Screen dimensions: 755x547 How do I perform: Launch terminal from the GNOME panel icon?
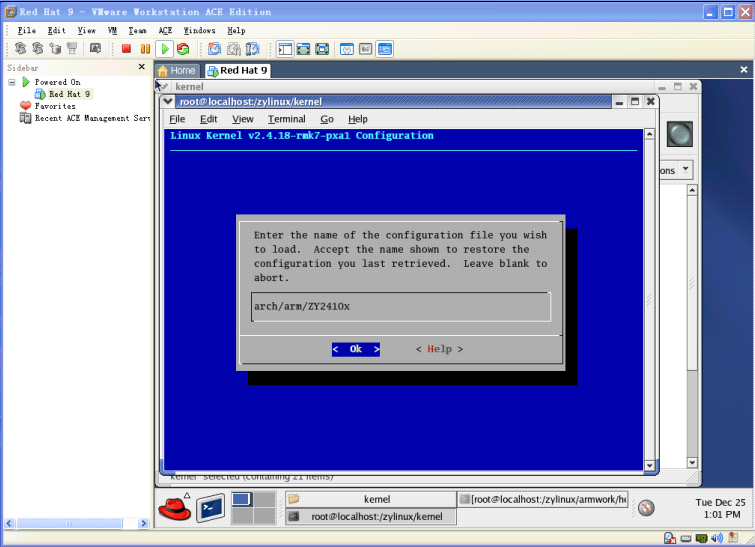210,508
